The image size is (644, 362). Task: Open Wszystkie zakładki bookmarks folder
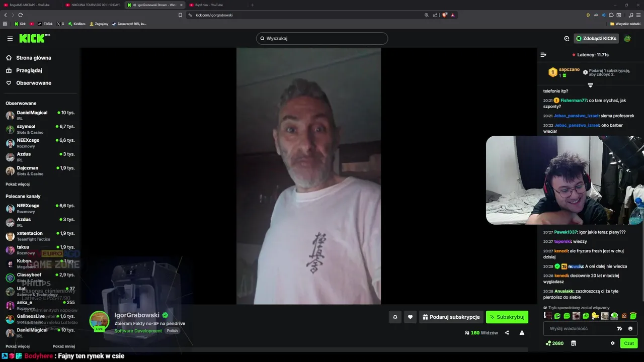[625, 24]
